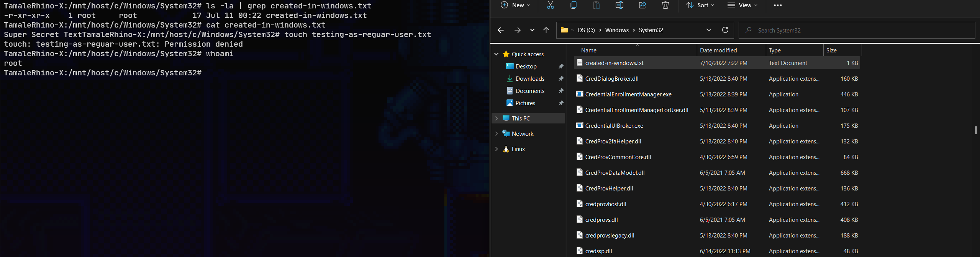Expand the Network tree node
This screenshot has height=257, width=980.
[497, 134]
